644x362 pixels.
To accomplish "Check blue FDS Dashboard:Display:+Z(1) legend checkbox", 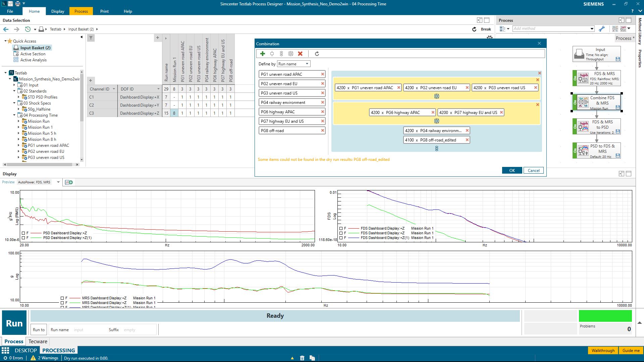I will pos(341,238).
